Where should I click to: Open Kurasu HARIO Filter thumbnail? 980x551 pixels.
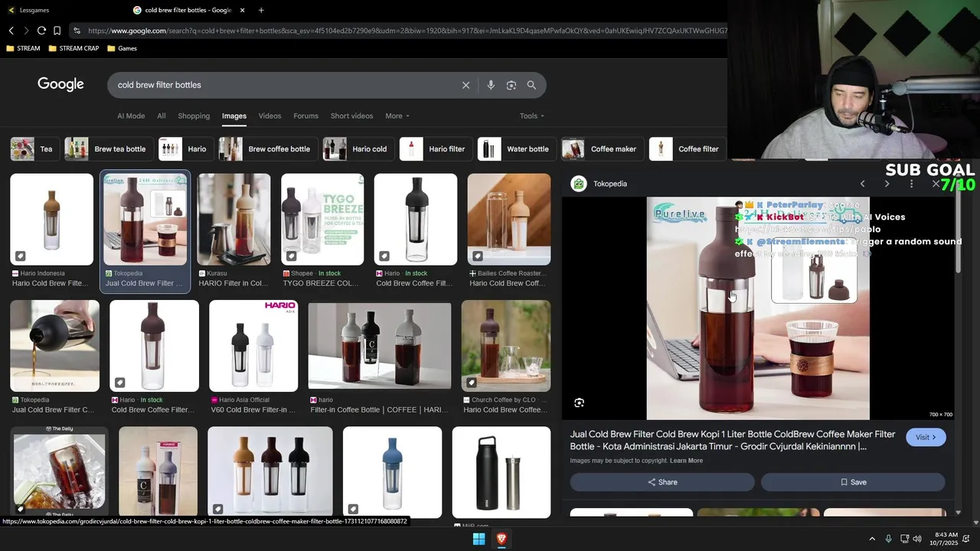[x=234, y=220]
